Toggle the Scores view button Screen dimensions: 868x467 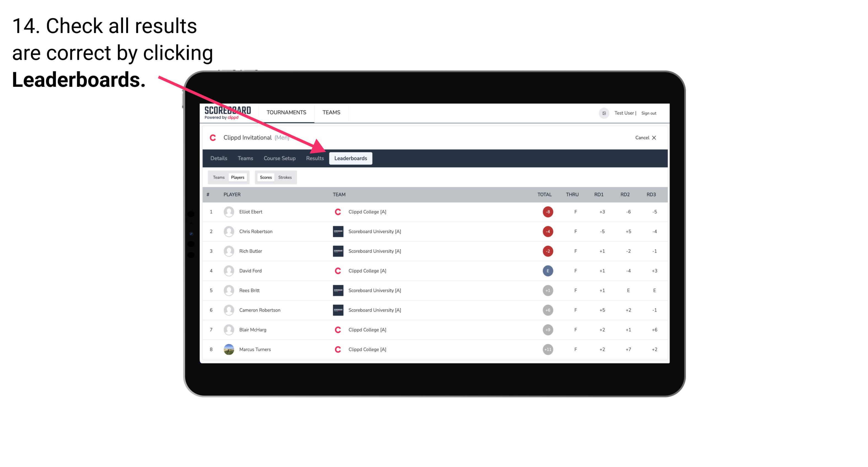click(x=266, y=177)
